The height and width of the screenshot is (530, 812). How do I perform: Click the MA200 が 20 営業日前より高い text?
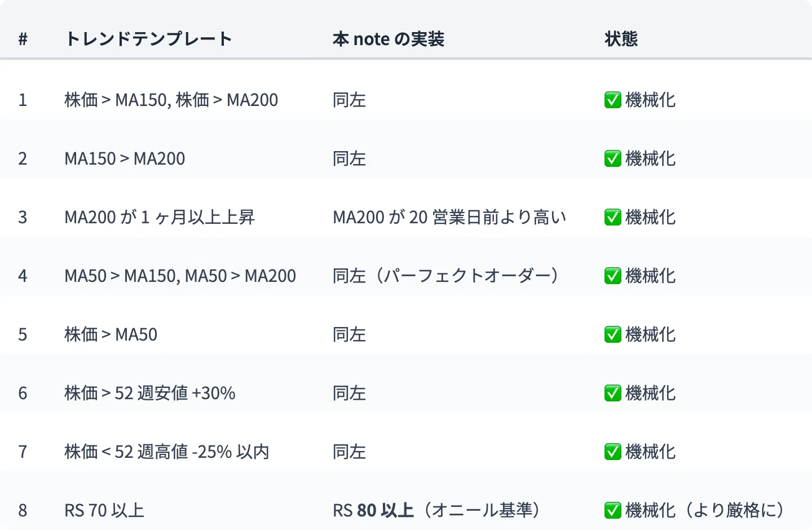point(449,217)
